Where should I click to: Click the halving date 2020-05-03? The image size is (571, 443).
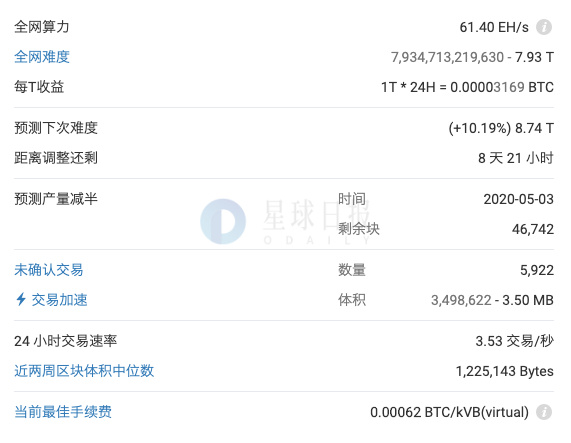tap(519, 199)
